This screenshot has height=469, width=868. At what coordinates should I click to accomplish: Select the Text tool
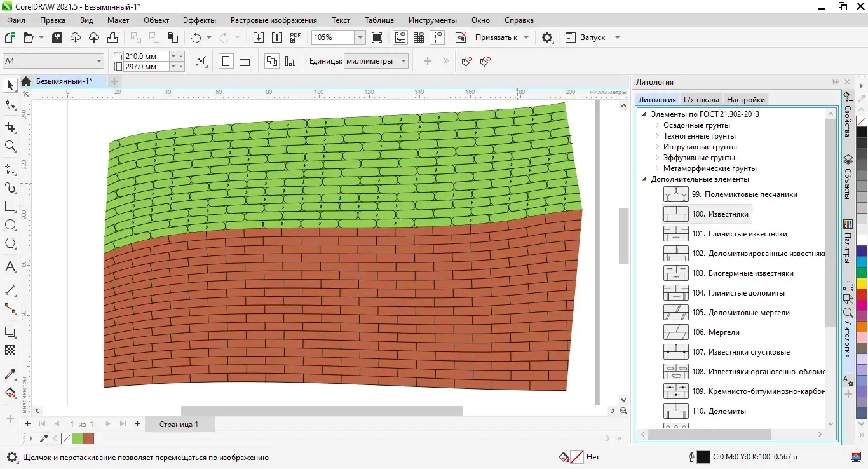10,267
